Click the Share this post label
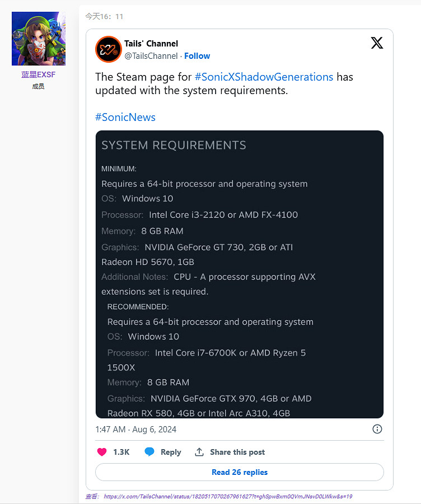This screenshot has height=504, width=421. (x=237, y=452)
